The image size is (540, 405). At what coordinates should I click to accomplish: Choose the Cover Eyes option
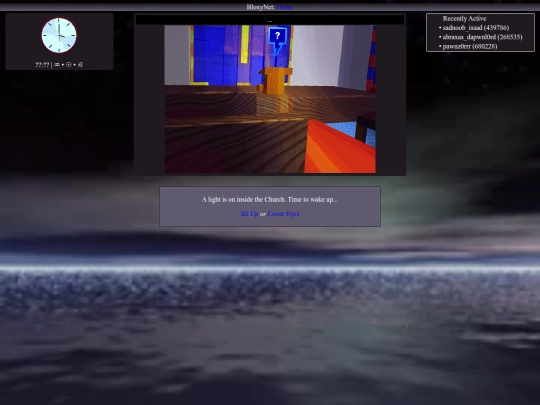pos(283,214)
